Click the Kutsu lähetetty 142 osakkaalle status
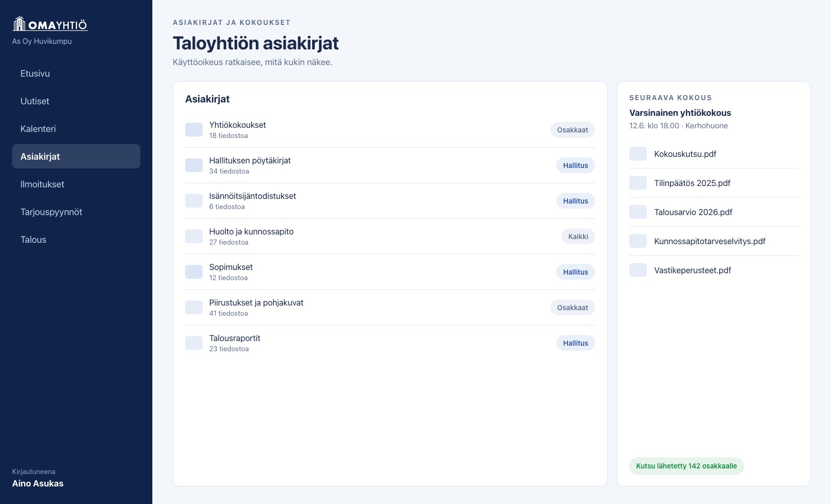The height and width of the screenshot is (504, 831). 686,466
